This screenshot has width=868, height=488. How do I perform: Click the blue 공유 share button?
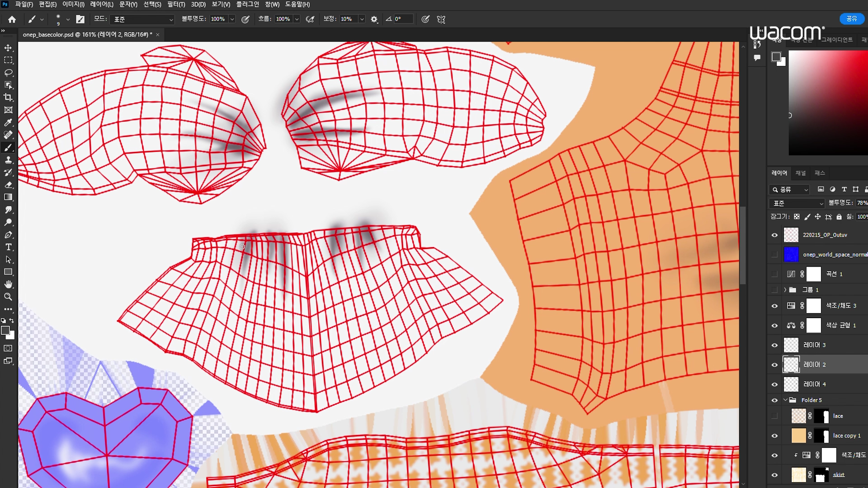[852, 19]
